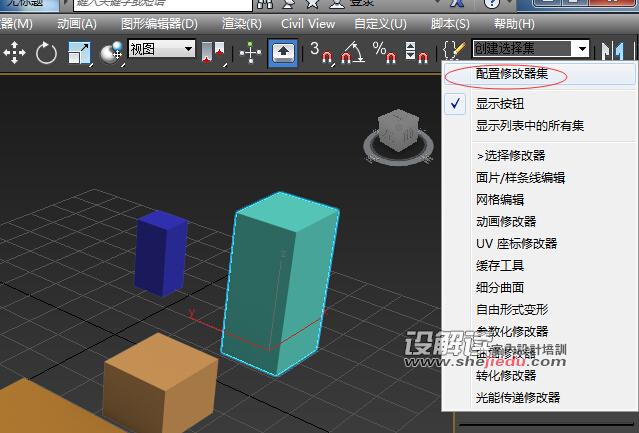Open the Civil View menu
This screenshot has width=639, height=433.
coord(308,23)
